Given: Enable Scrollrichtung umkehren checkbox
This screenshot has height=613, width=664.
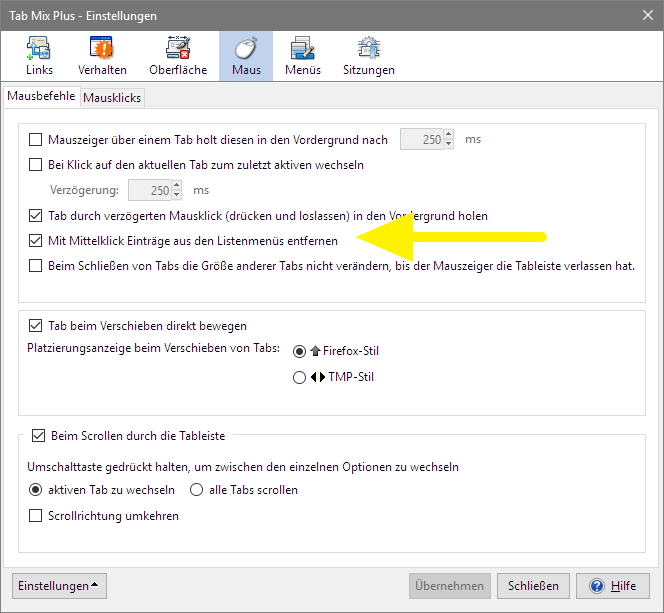Looking at the screenshot, I should 36,516.
